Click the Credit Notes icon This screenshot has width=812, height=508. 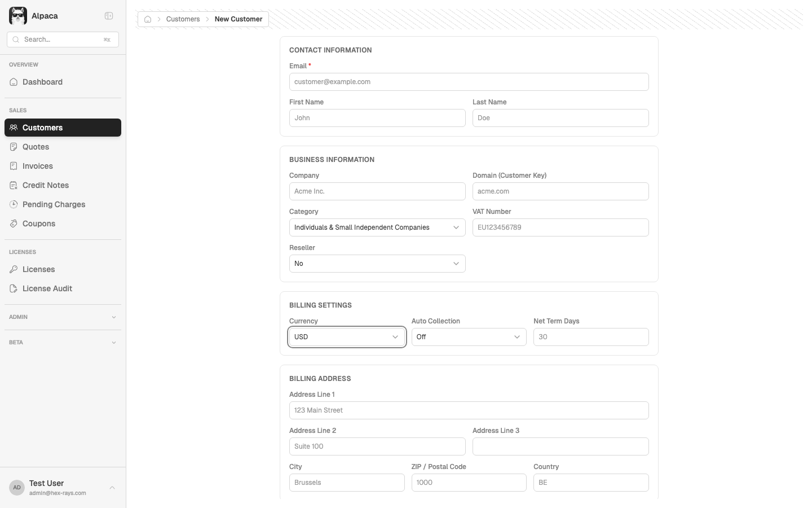(14, 185)
